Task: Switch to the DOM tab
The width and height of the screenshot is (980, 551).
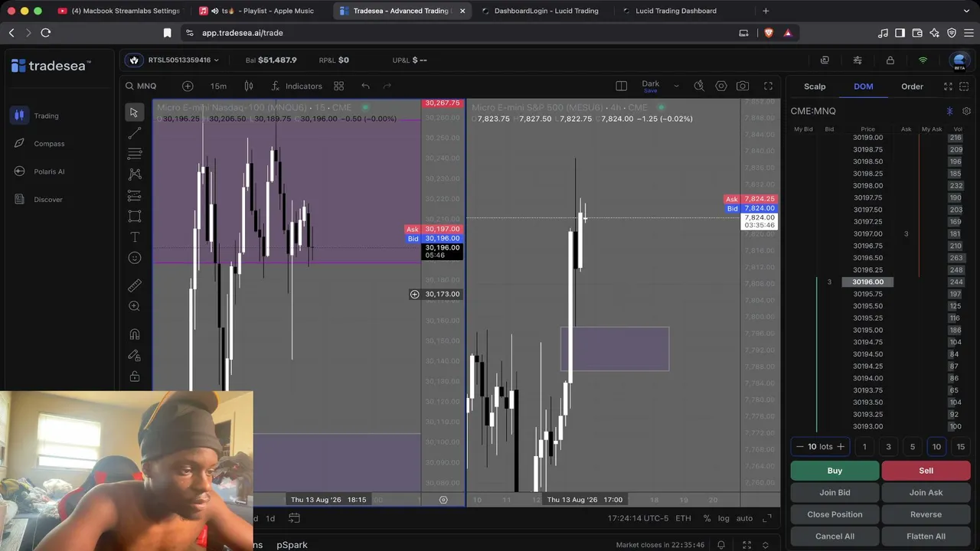Action: click(863, 86)
